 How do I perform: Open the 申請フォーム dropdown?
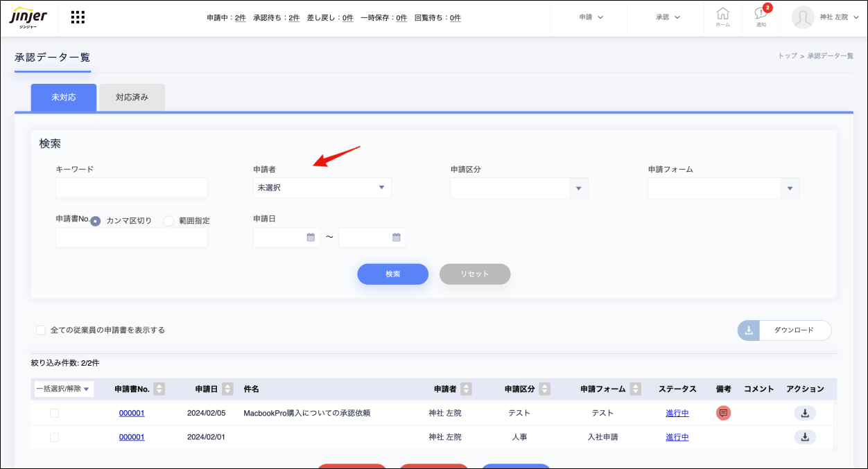[723, 188]
